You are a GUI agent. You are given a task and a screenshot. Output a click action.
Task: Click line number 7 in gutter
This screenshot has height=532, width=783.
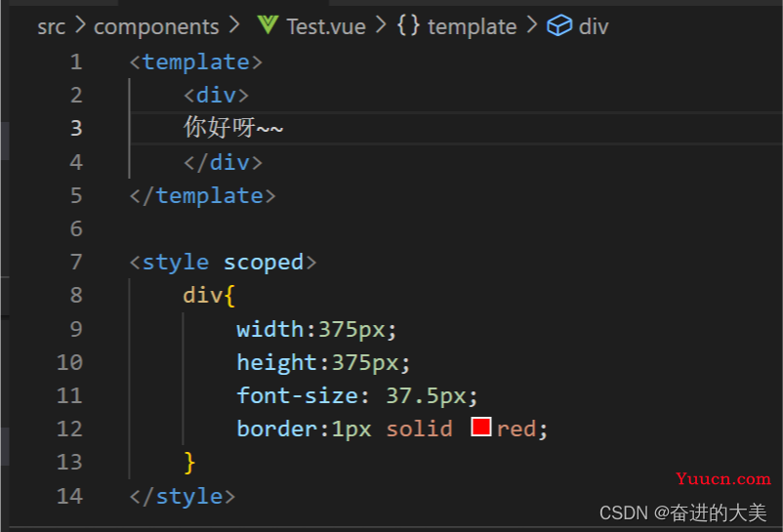[x=76, y=262]
